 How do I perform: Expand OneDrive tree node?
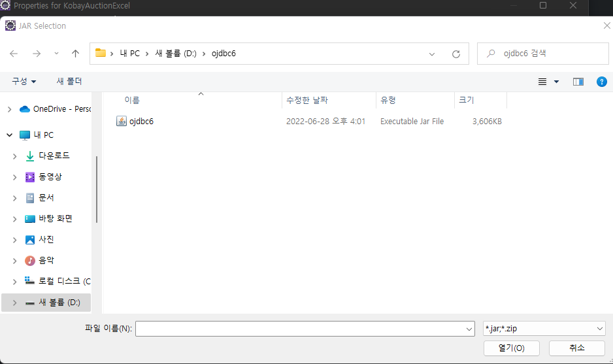(x=9, y=109)
